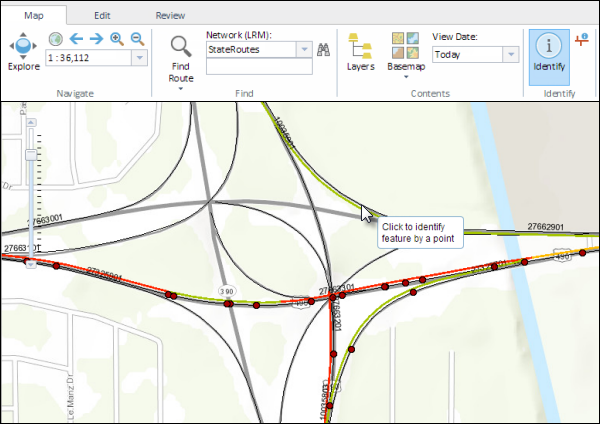Viewport: 600px width, 424px height.
Task: Select the zoom out magnifier tool
Action: (137, 39)
